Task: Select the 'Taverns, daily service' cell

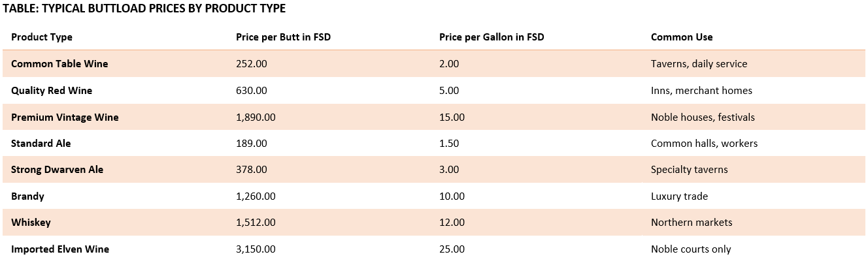Action: (x=699, y=64)
